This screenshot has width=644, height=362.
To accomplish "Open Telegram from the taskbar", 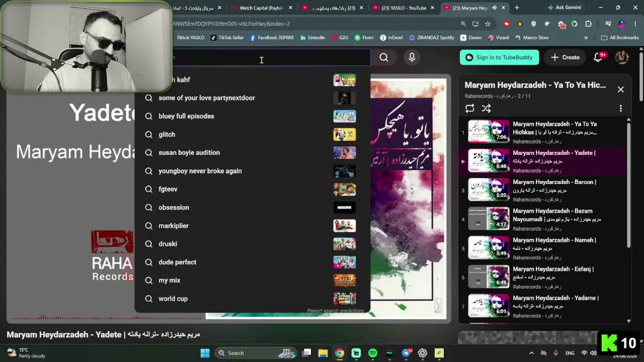I will [x=406, y=353].
